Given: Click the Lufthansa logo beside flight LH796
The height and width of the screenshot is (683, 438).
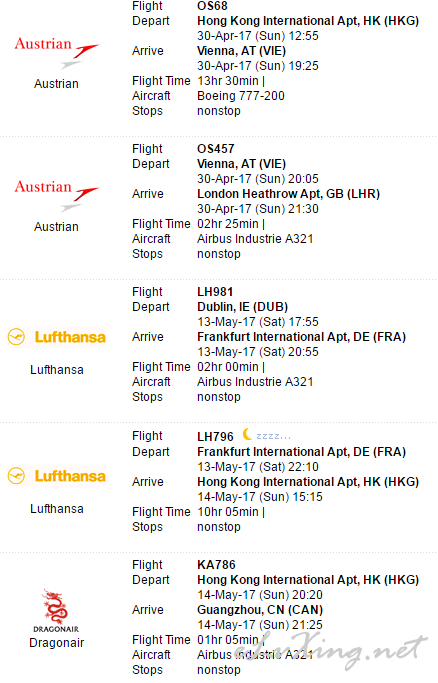Looking at the screenshot, I should coord(57,476).
